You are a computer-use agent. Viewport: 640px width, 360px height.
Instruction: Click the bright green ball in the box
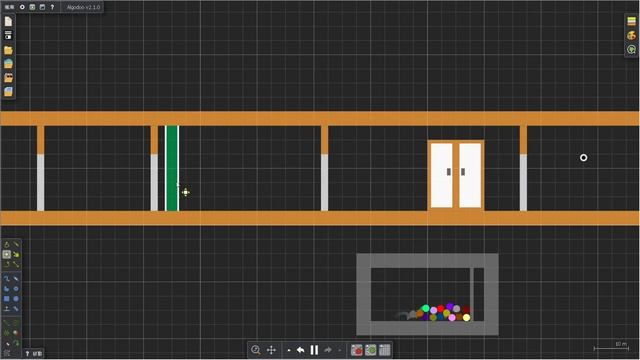point(426,308)
